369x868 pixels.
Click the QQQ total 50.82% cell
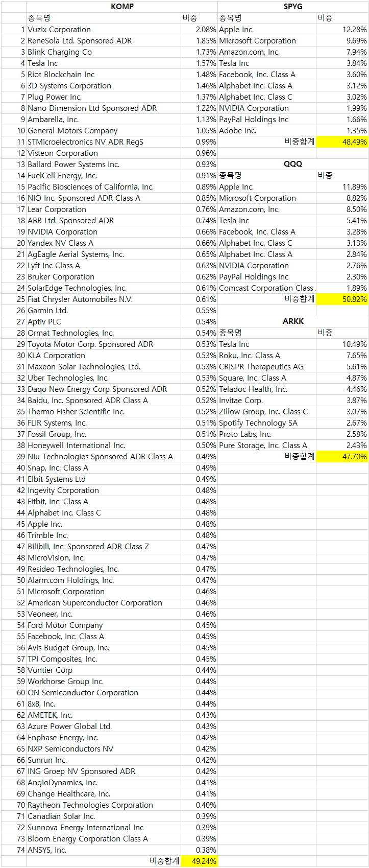pyautogui.click(x=342, y=299)
